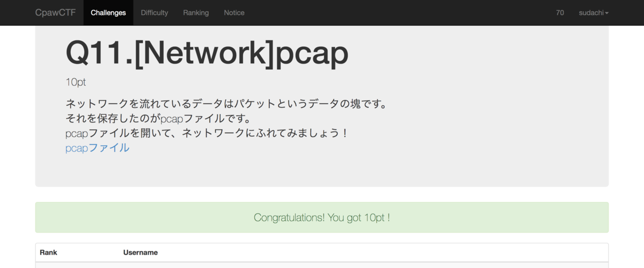Click the Q11.[Network]pcap heading
Image resolution: width=644 pixels, height=268 pixels.
click(x=207, y=53)
